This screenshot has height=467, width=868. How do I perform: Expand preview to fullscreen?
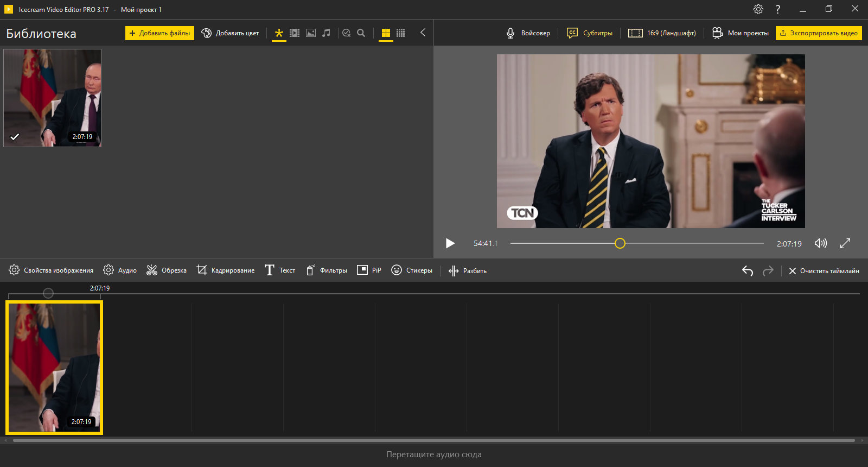point(845,243)
